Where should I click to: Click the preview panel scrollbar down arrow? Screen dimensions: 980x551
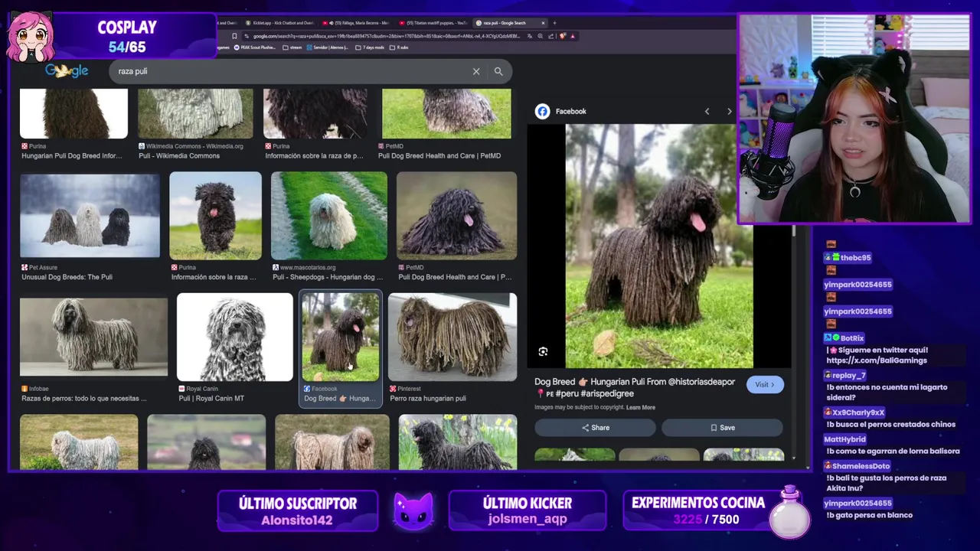point(794,458)
